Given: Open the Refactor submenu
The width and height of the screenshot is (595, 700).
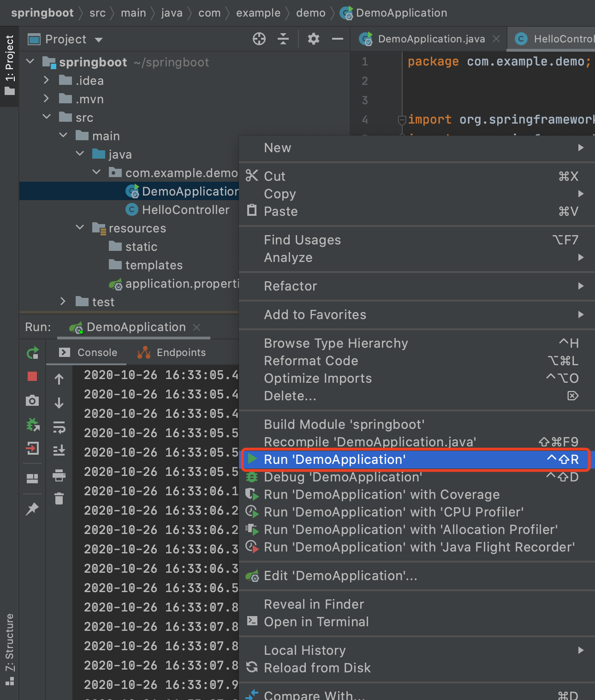Looking at the screenshot, I should [x=416, y=286].
